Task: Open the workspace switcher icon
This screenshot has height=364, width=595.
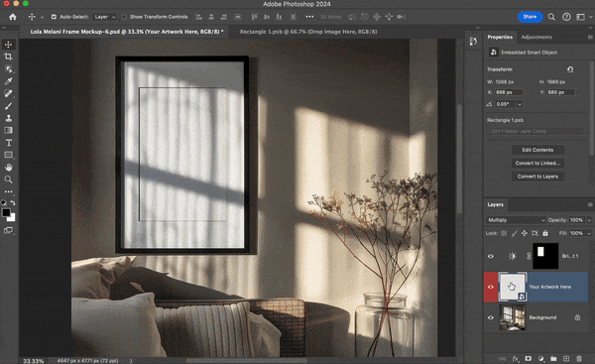Action: (x=580, y=17)
